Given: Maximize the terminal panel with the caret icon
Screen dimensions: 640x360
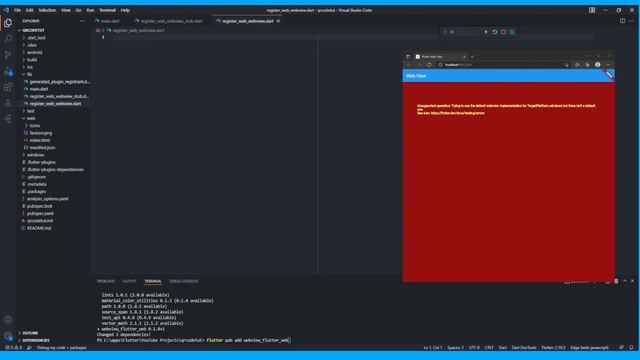Looking at the screenshot, I should point(625,281).
